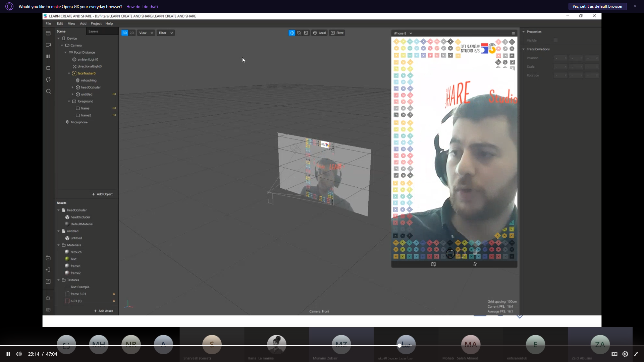Open the Project menu
The image size is (644, 362).
[96, 23]
